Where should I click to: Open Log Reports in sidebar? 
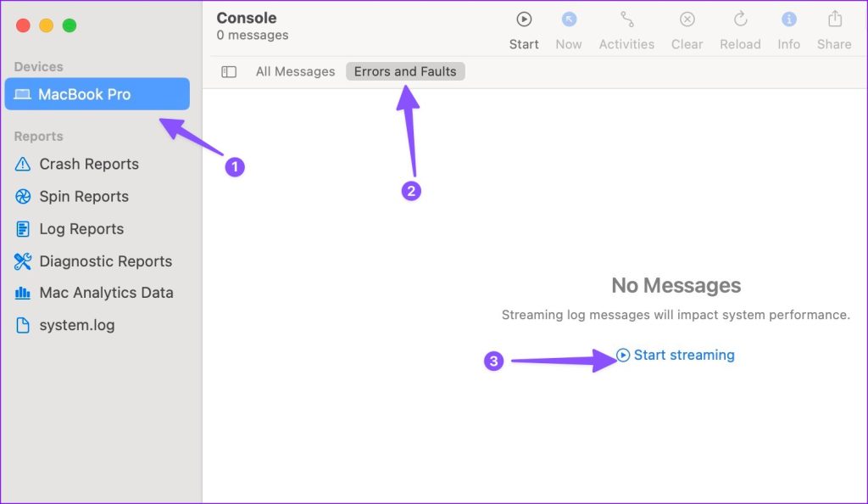pyautogui.click(x=81, y=229)
